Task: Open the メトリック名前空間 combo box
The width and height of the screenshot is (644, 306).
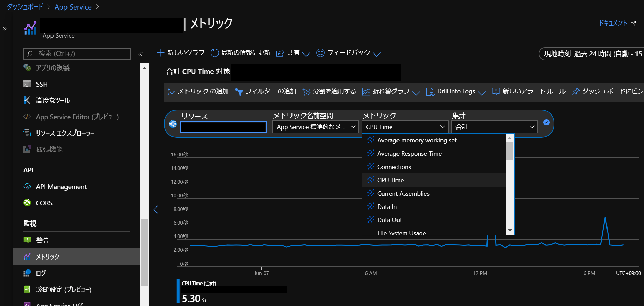Action: [315, 127]
